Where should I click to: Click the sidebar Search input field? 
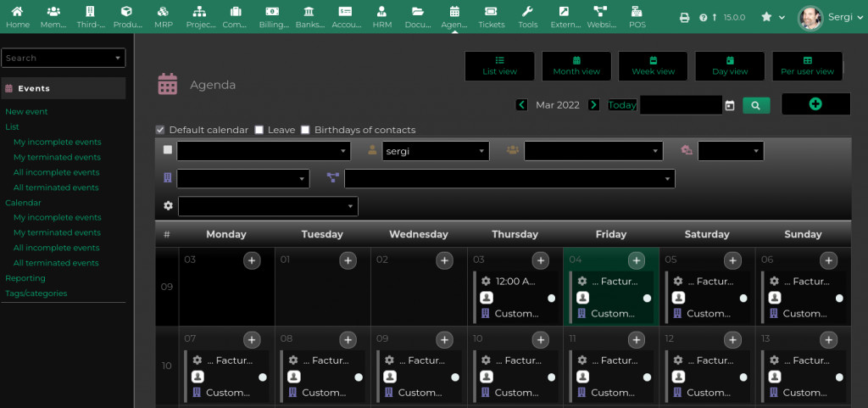pyautogui.click(x=59, y=58)
